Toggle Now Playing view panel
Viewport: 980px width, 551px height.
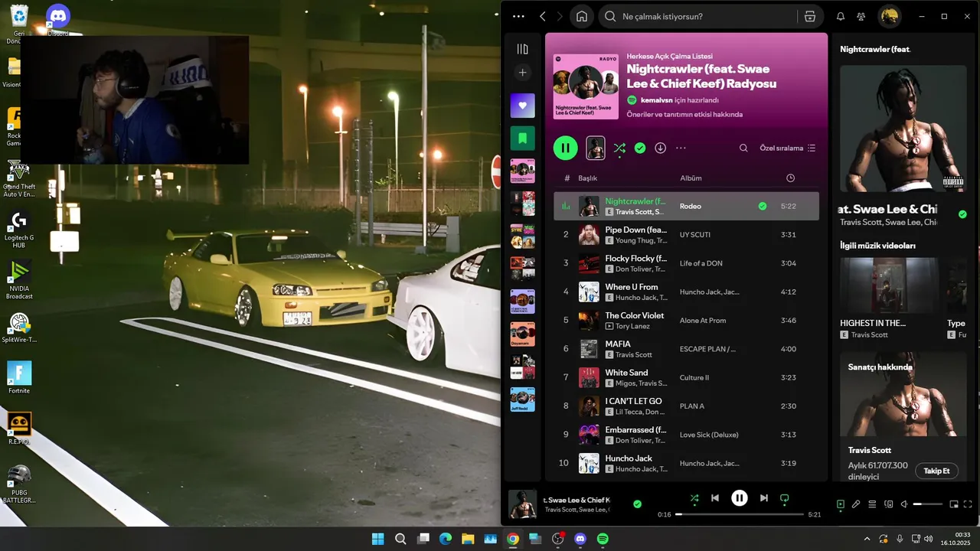[841, 504]
